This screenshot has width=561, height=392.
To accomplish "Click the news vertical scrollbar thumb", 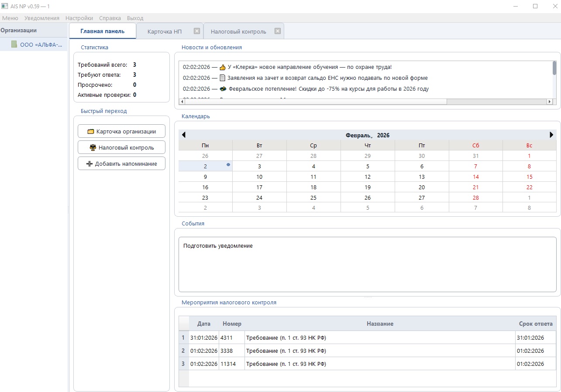I will (x=554, y=68).
